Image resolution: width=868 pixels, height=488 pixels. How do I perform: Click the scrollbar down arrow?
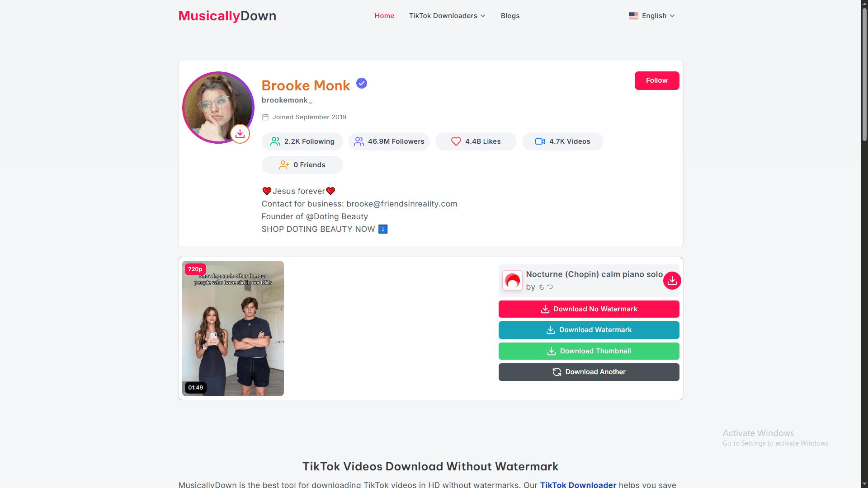(x=864, y=484)
